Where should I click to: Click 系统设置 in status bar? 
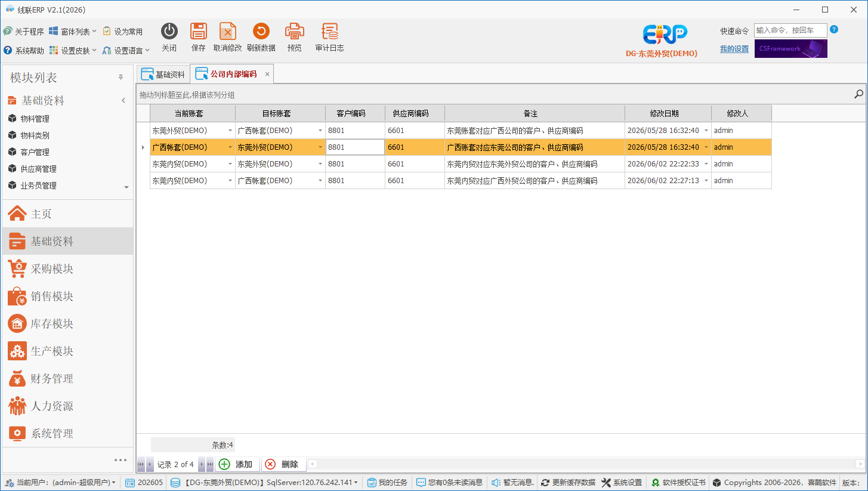[x=622, y=483]
